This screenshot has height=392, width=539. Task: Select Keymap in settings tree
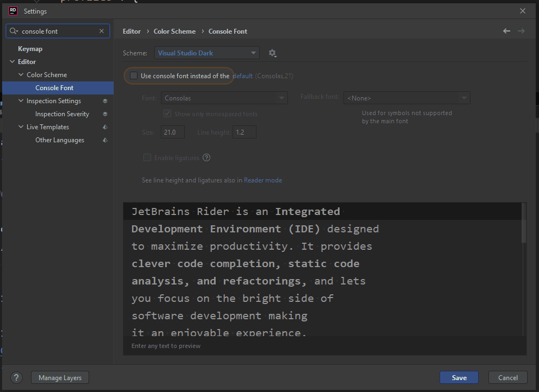pos(30,49)
